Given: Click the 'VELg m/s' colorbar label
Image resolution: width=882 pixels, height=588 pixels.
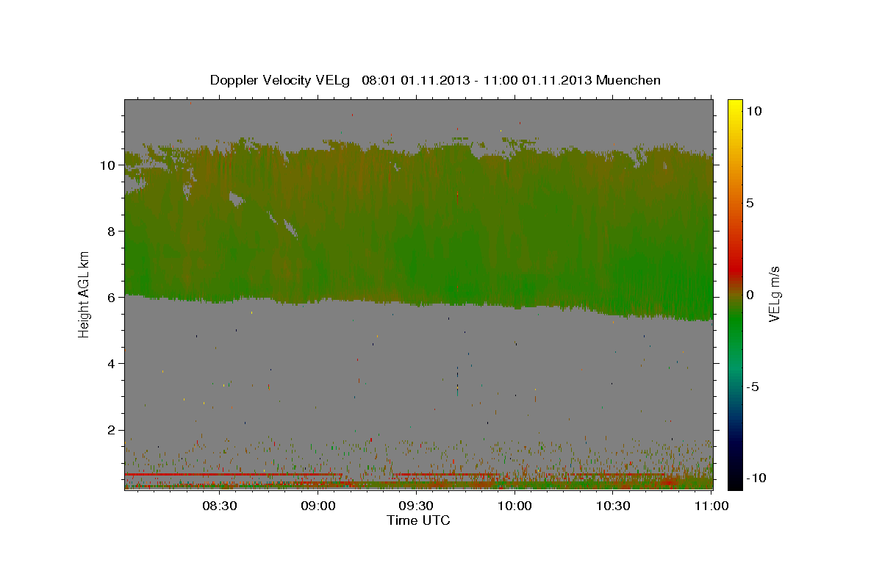Looking at the screenshot, I should pos(775,295).
